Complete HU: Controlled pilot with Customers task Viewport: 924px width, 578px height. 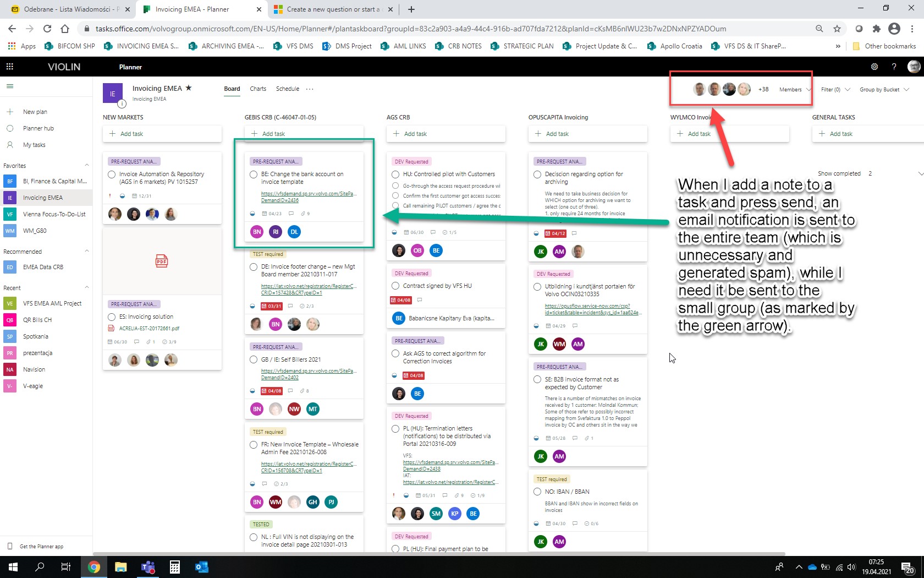tap(395, 175)
